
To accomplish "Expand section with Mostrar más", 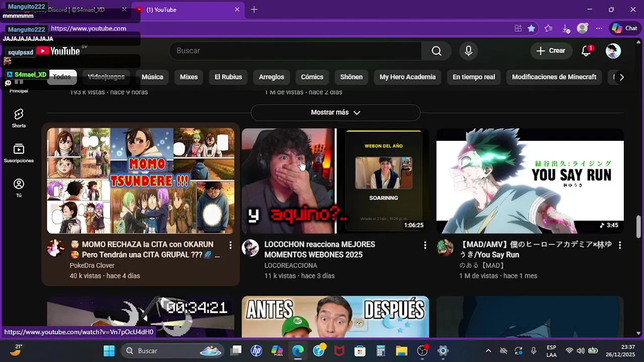I will tap(336, 113).
